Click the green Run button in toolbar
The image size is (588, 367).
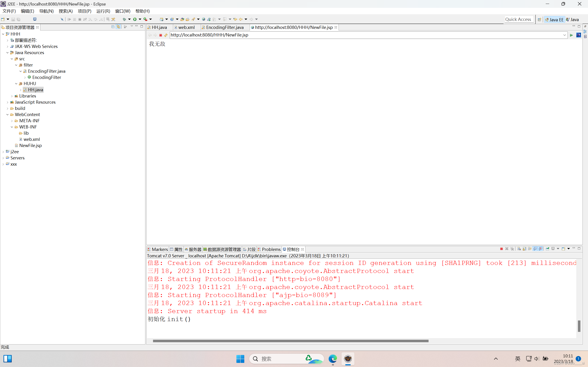coord(135,19)
